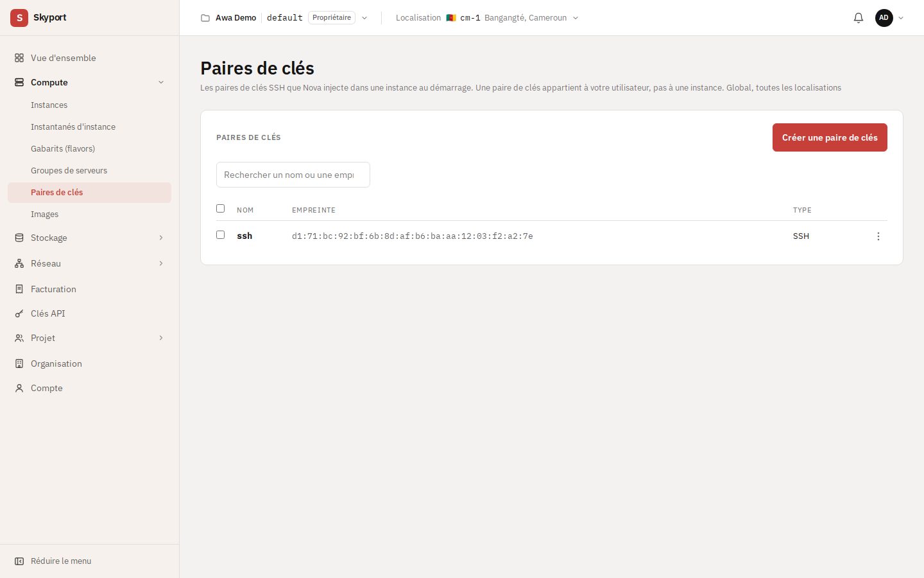The height and width of the screenshot is (578, 924).
Task: Click the project folder icon
Action: (x=205, y=18)
